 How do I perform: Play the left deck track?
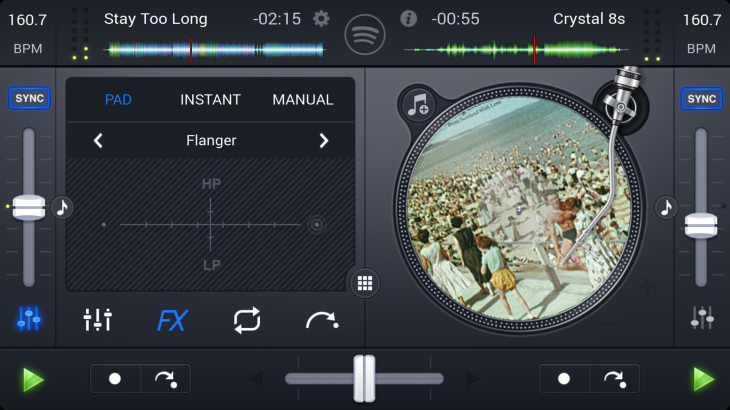pos(33,379)
